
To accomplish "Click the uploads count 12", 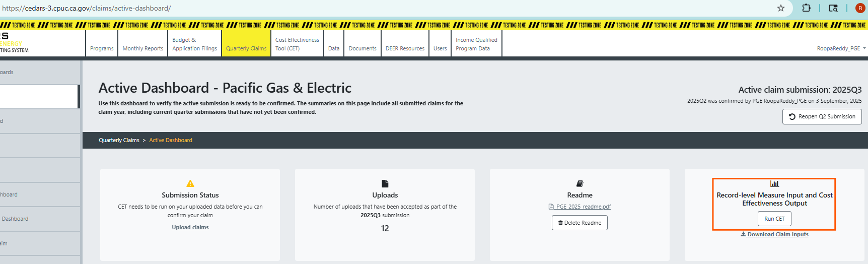I will coord(385,228).
